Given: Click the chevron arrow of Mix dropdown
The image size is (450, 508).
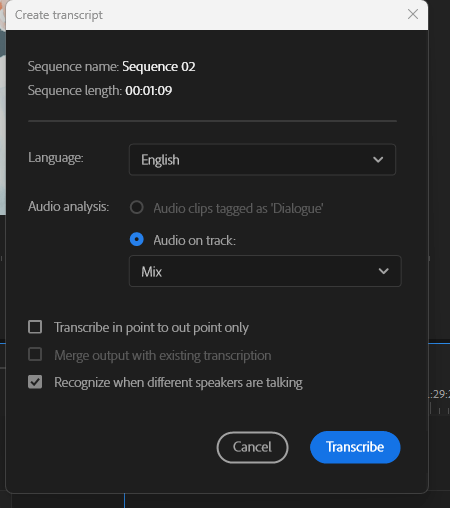Looking at the screenshot, I should coord(384,271).
